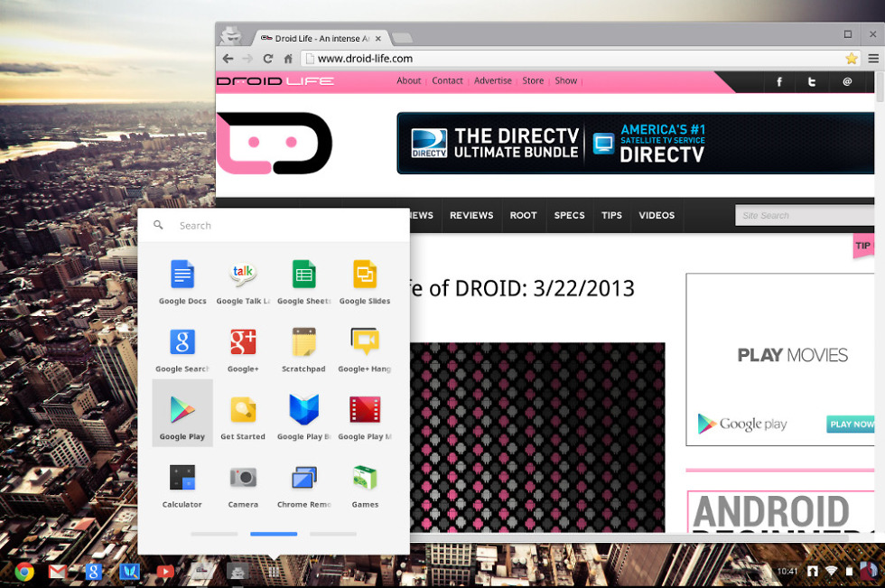Reload the current page
The image size is (885, 588).
tap(268, 59)
